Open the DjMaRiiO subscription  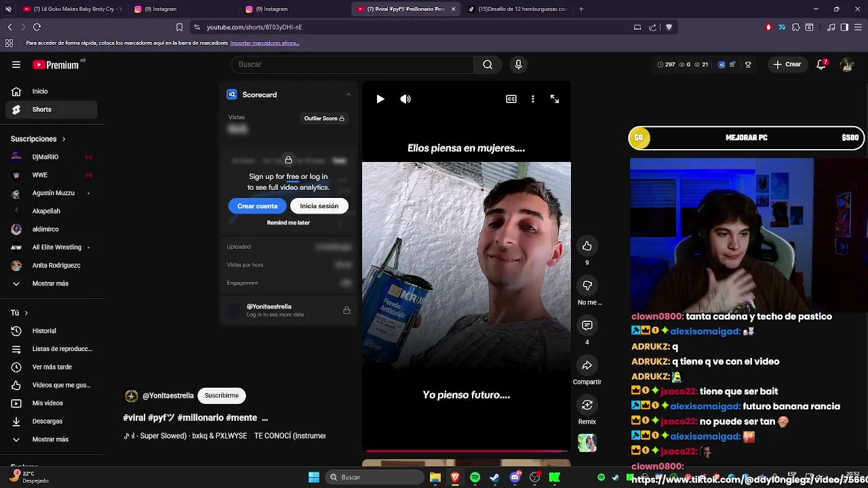(x=52, y=157)
